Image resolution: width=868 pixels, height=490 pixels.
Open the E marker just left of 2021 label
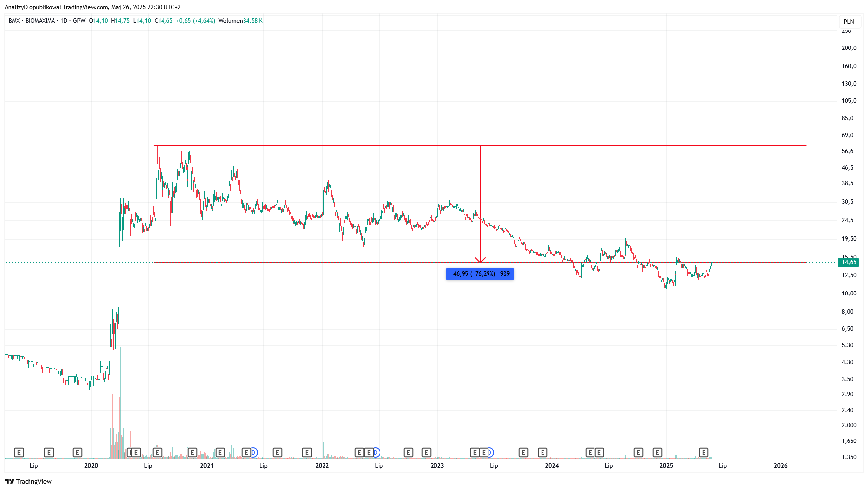pos(192,452)
